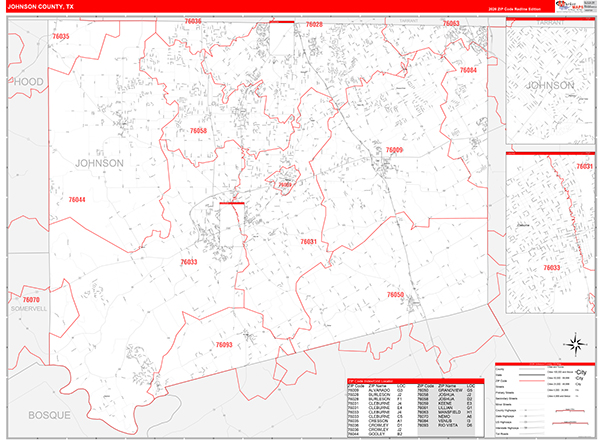Click the RIO VISTA row in ZIP index
The image size is (600, 440).
tap(446, 425)
